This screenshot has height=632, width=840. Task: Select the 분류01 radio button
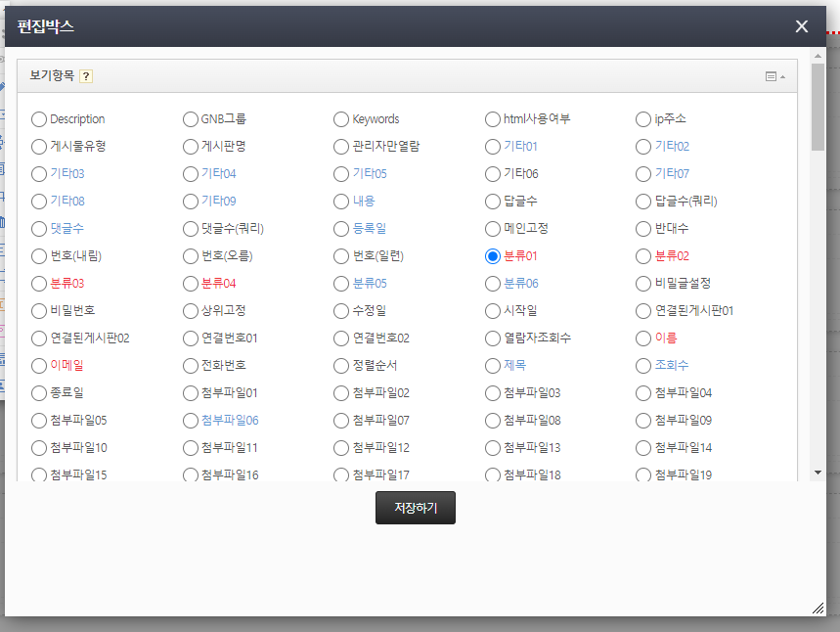click(493, 256)
